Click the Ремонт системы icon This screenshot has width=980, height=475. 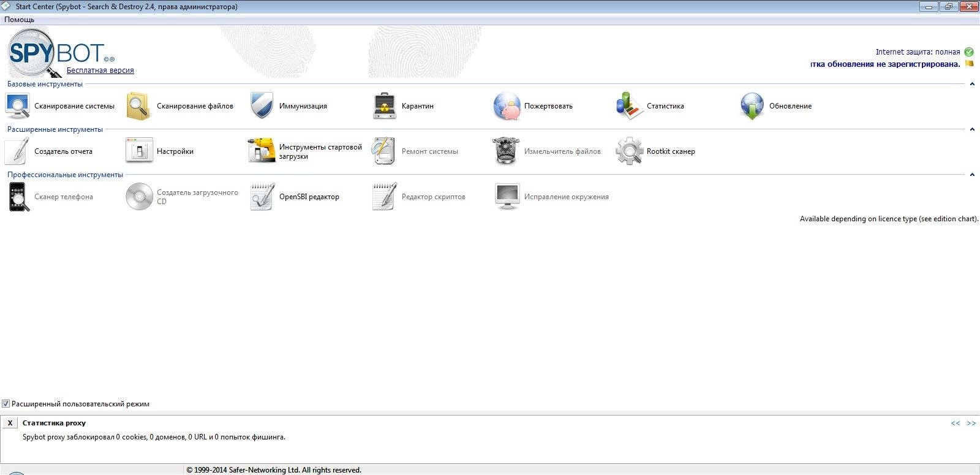384,151
